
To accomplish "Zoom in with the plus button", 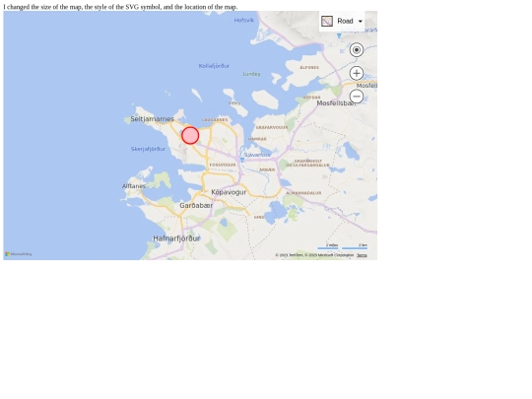I will pyautogui.click(x=357, y=73).
